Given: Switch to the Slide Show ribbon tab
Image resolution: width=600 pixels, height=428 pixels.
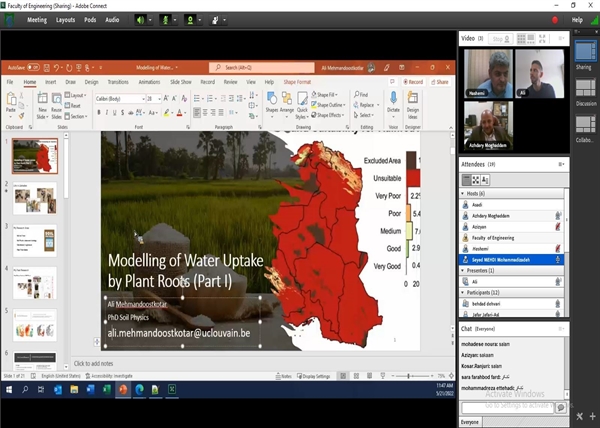Looking at the screenshot, I should 180,82.
